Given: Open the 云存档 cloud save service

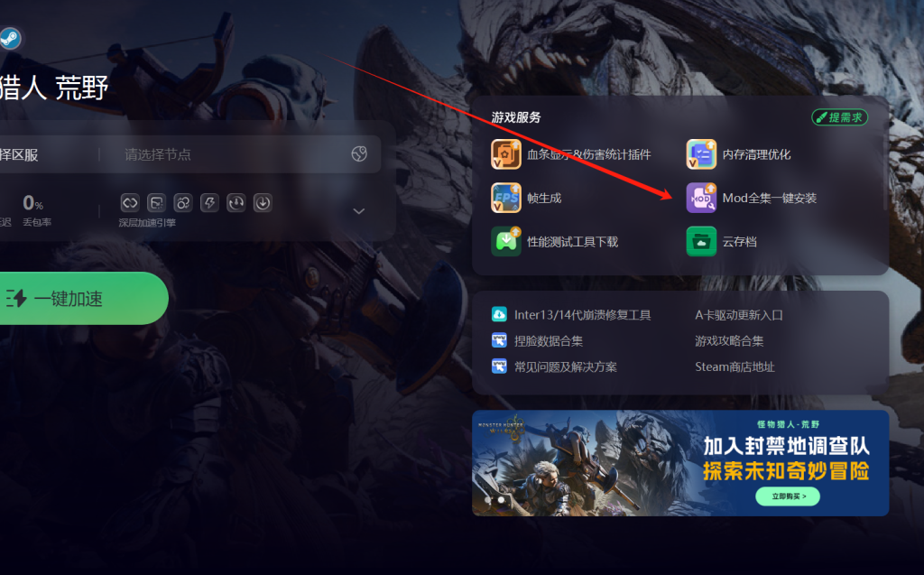Looking at the screenshot, I should 721,242.
